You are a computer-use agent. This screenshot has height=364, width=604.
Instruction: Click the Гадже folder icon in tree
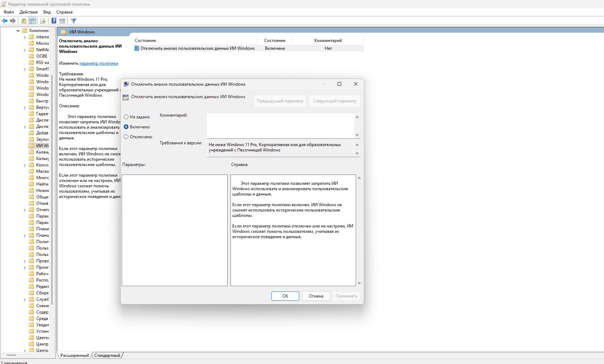click(x=31, y=114)
